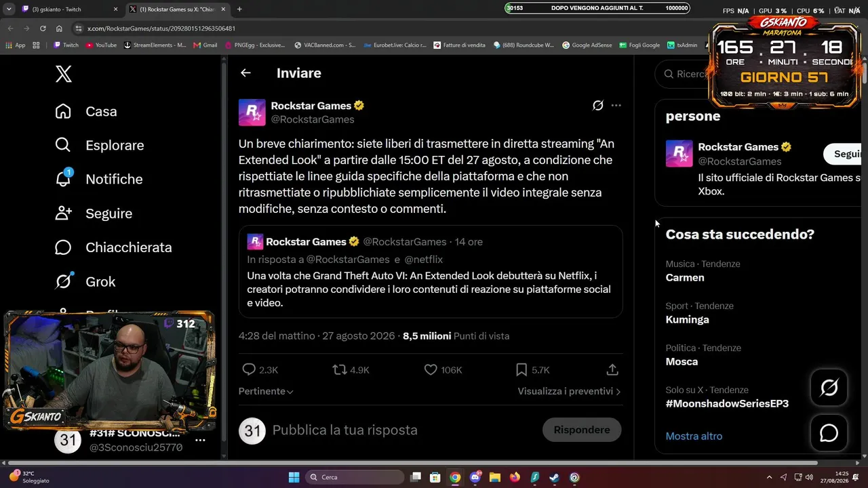Image resolution: width=868 pixels, height=488 pixels.
Task: Bookmark the post showing 5.7K saves
Action: (x=532, y=370)
